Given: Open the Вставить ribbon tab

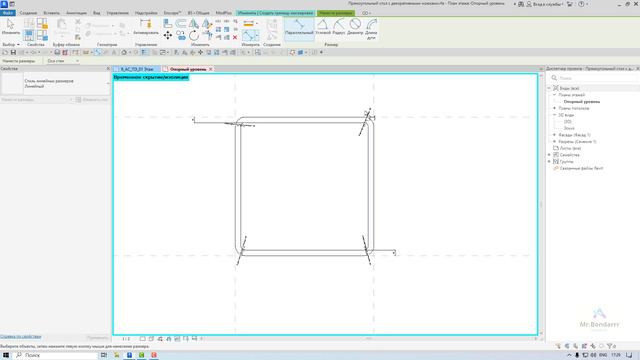Looking at the screenshot, I should tap(51, 13).
